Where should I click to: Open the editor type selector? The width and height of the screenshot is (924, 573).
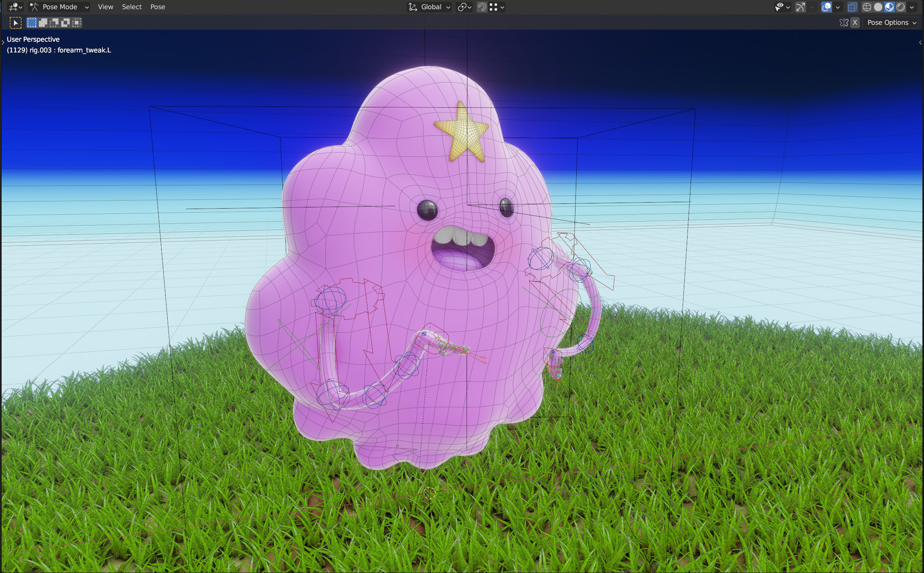pos(16,7)
